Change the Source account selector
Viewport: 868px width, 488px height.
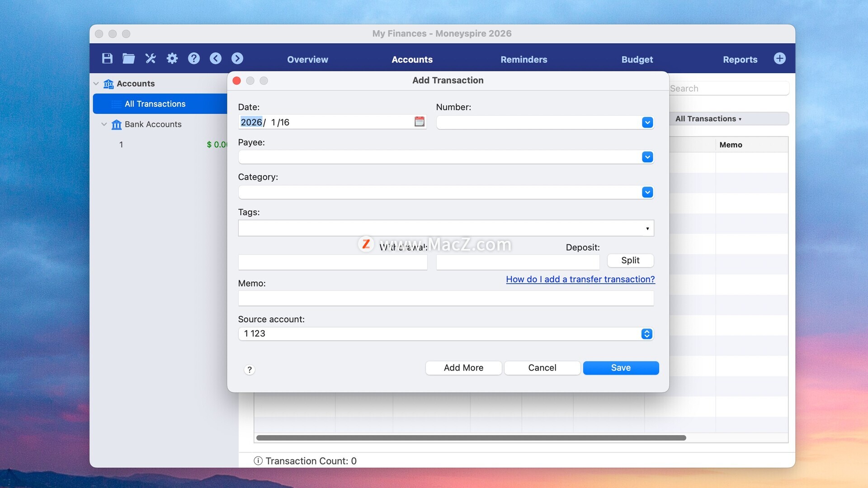pos(646,333)
